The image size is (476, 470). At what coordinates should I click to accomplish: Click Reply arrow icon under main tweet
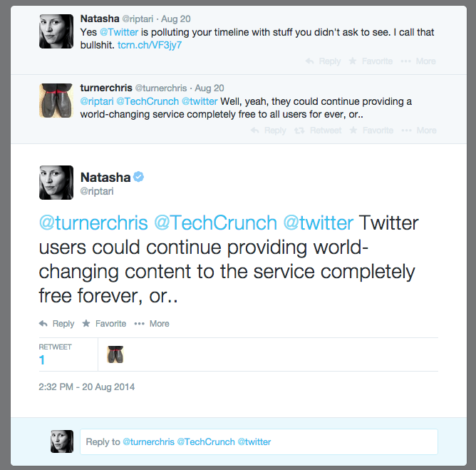[x=43, y=323]
